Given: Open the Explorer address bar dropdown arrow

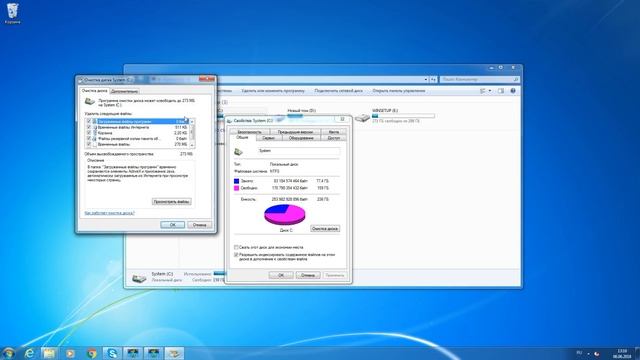Looking at the screenshot, I should click(x=426, y=80).
